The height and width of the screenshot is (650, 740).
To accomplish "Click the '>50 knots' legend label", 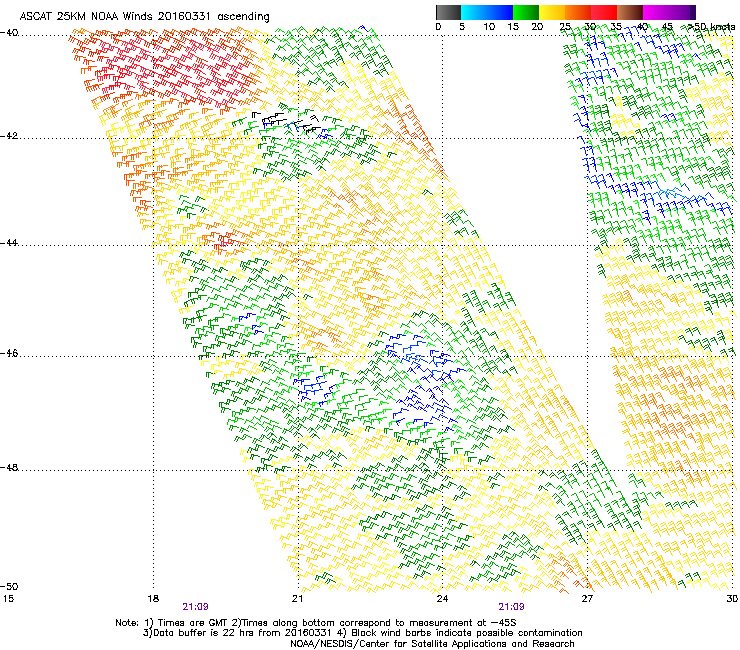I will 711,27.
